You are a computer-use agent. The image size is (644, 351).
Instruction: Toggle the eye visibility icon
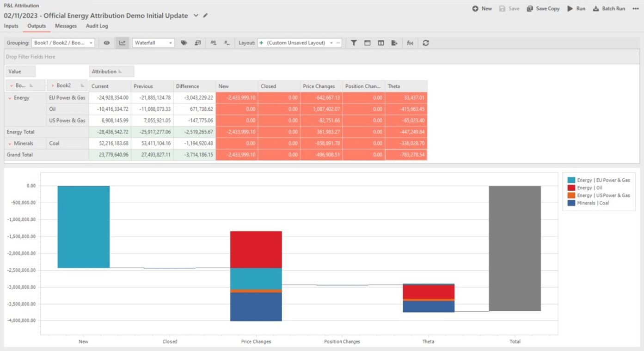click(x=107, y=43)
